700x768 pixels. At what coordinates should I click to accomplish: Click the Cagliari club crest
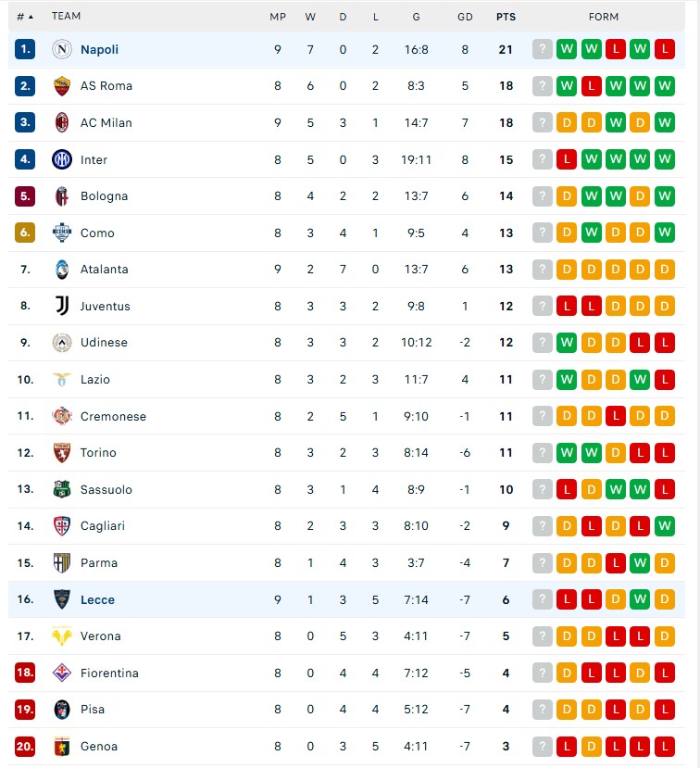[x=62, y=525]
